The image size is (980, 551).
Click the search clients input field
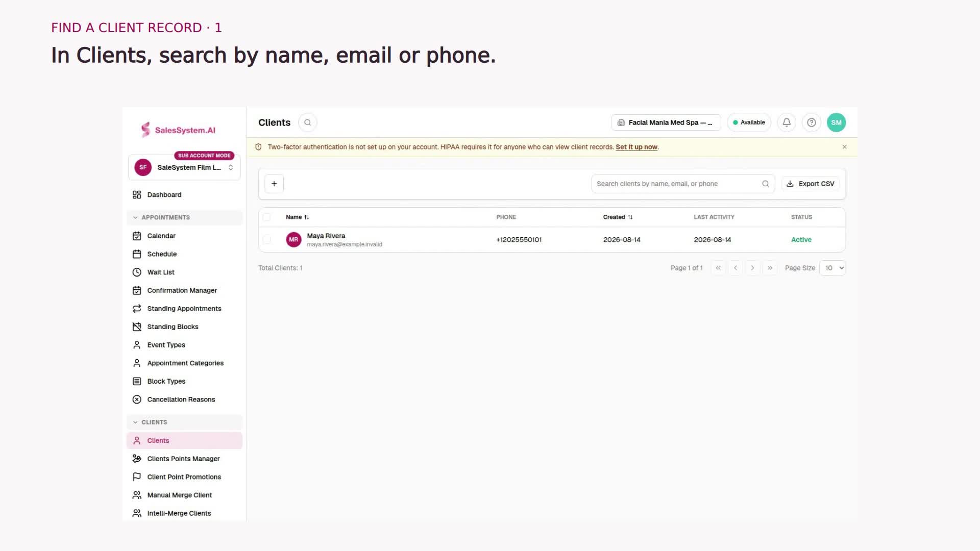(x=683, y=184)
